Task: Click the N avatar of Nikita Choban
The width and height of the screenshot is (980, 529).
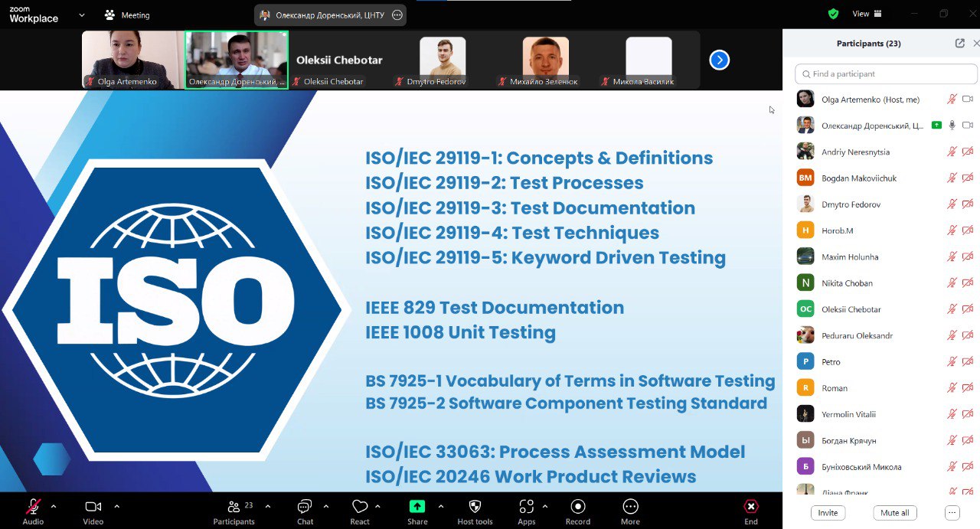Action: 805,283
